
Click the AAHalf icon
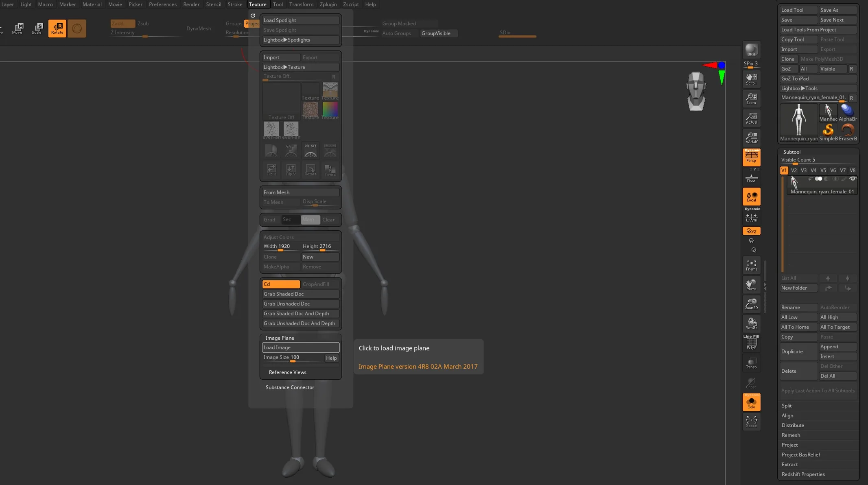coord(751,138)
